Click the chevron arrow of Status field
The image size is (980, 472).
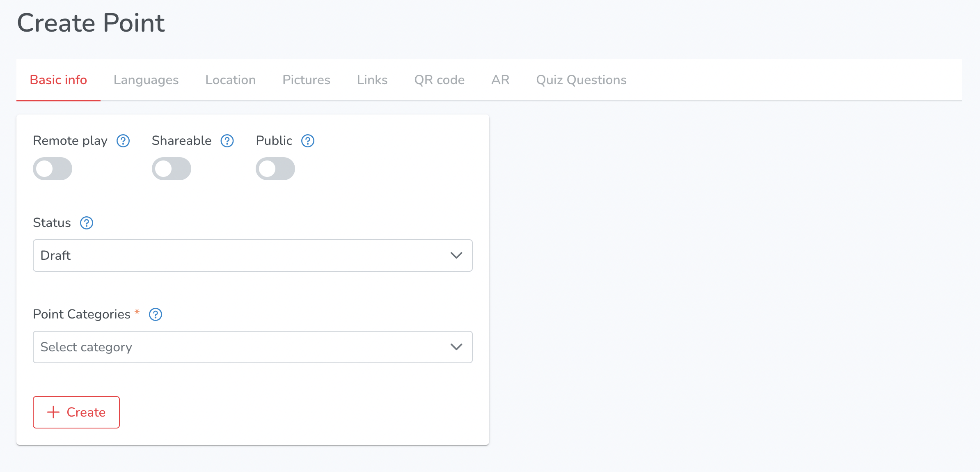[456, 255]
